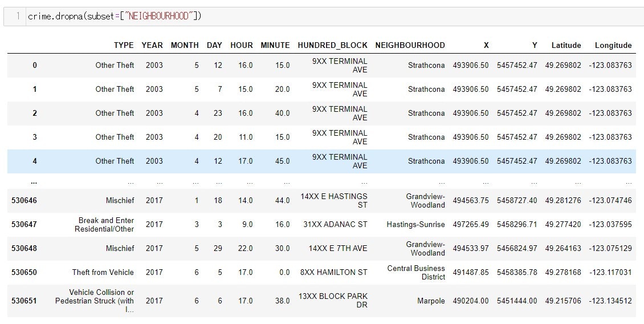Image resolution: width=644 pixels, height=324 pixels.
Task: Select the NEIGHBOURHOOD column header
Action: (x=410, y=45)
